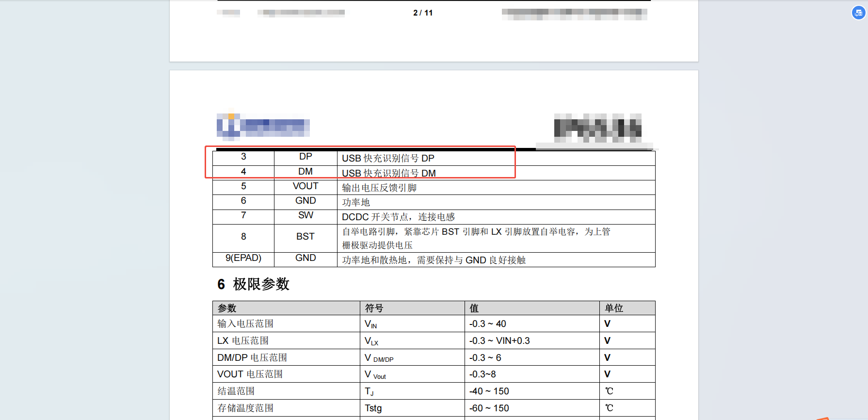Click description 'USB 快充识别信号 DP'
This screenshot has width=868, height=420.
click(x=388, y=158)
